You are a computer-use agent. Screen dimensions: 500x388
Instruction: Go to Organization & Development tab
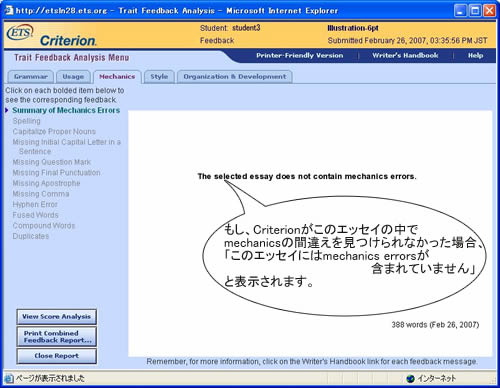coord(235,77)
